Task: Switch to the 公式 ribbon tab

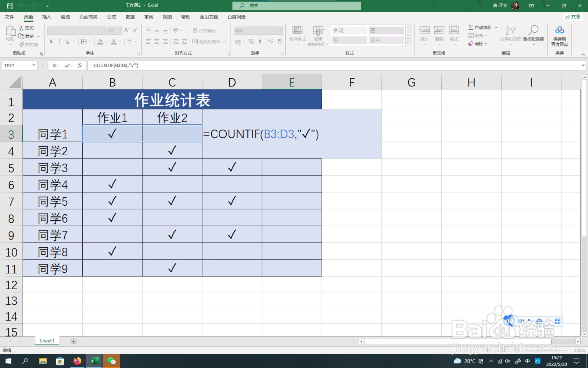Action: click(x=111, y=17)
